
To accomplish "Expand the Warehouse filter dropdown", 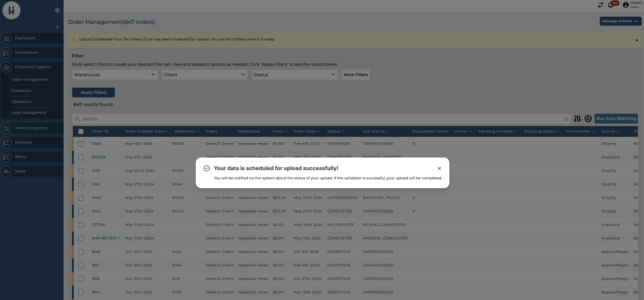I will point(115,75).
